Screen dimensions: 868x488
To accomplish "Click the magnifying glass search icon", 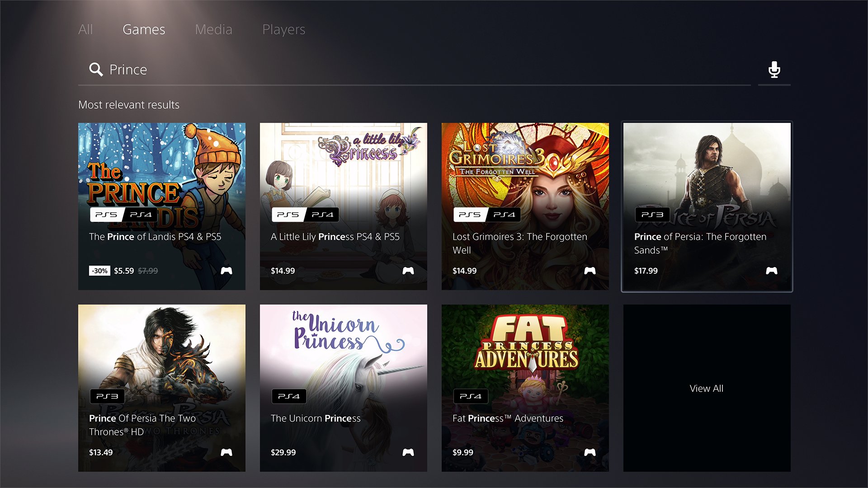I will coord(96,70).
